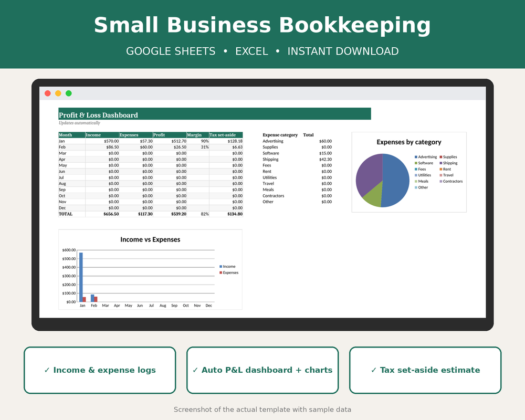
Task: Click the red close window button
Action: click(48, 93)
